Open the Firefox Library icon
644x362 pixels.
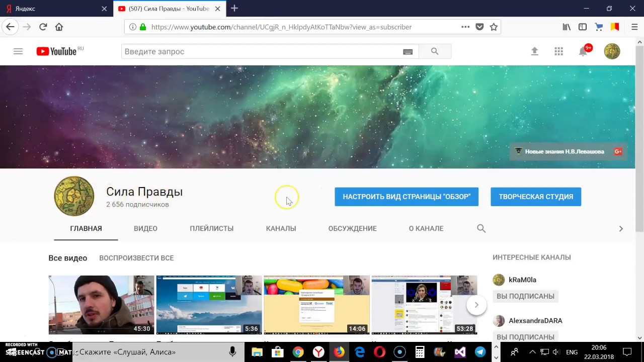click(567, 27)
